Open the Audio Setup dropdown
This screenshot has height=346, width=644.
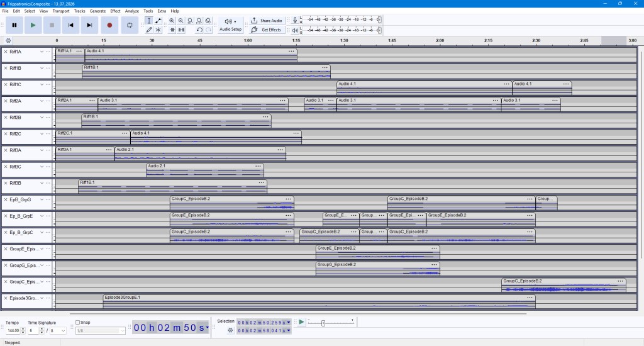click(230, 25)
